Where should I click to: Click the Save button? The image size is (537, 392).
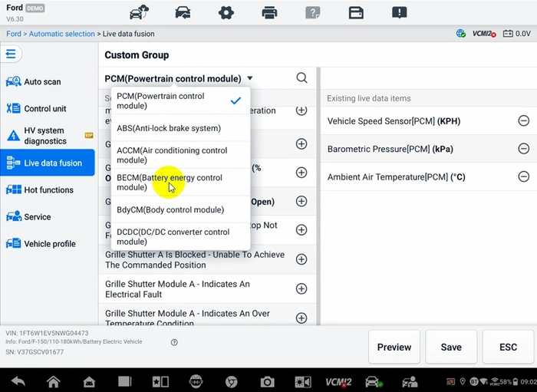[451, 347]
